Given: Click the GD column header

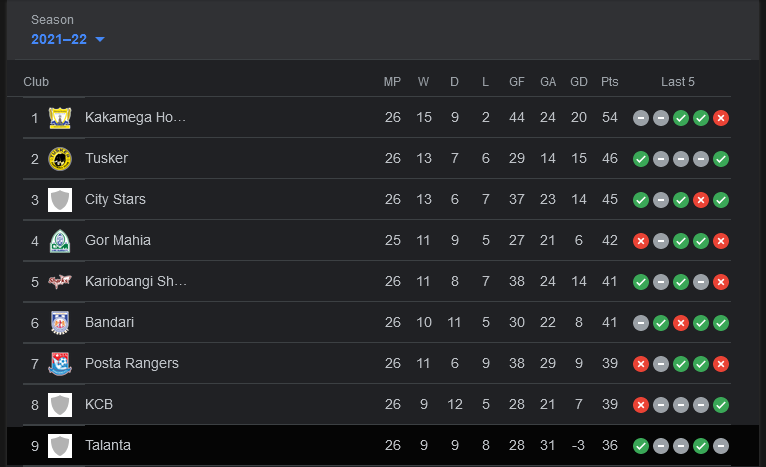Looking at the screenshot, I should click(x=579, y=82).
